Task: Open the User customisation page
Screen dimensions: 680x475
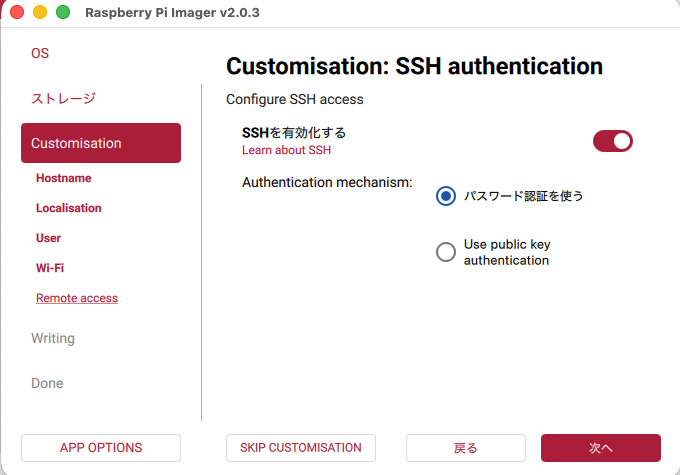Action: point(48,238)
